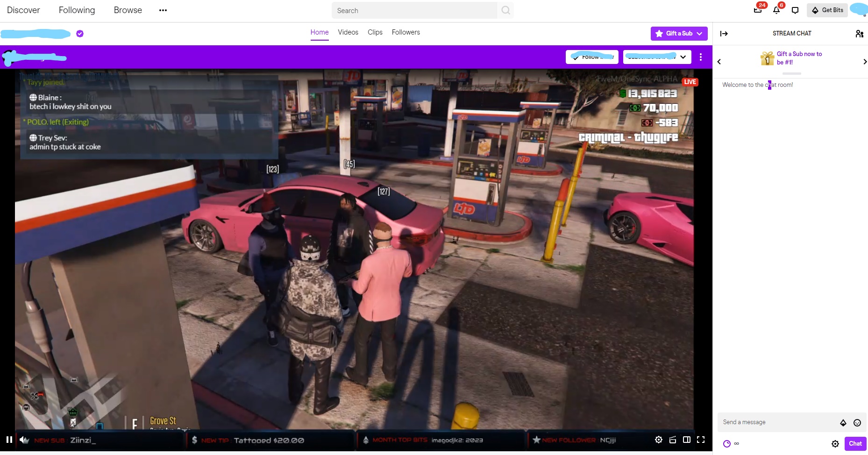
Task: Toggle theatre mode on the player
Action: pos(687,440)
